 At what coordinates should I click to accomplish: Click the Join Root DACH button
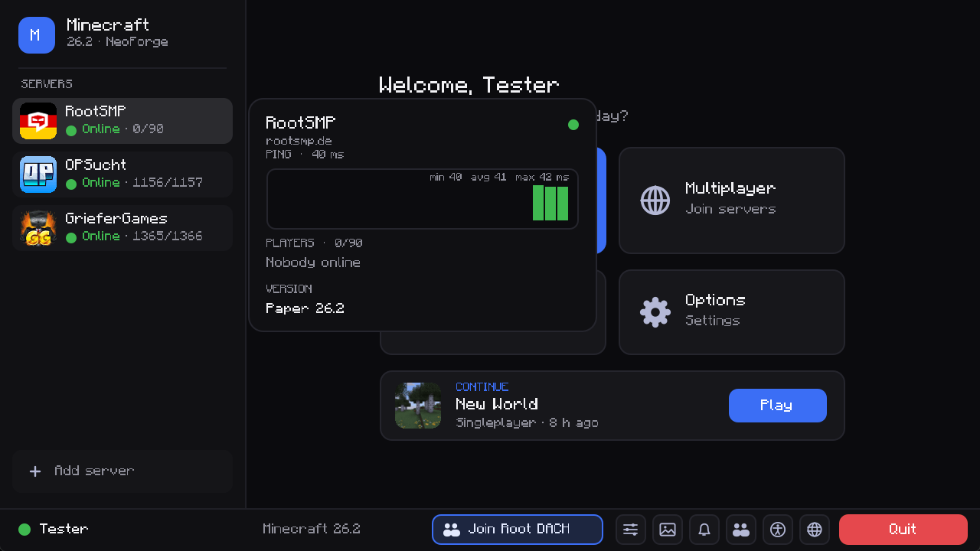coord(518,530)
